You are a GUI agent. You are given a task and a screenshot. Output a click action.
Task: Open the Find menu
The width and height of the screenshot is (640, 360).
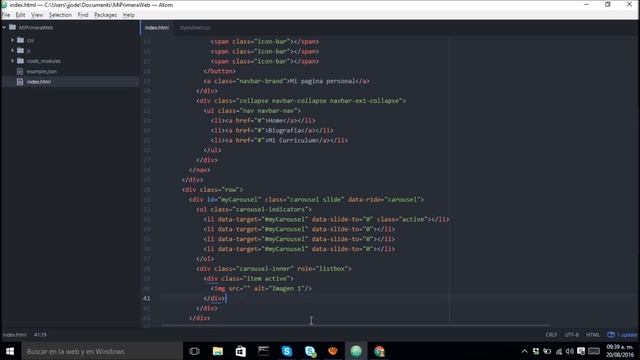pyautogui.click(x=83, y=15)
